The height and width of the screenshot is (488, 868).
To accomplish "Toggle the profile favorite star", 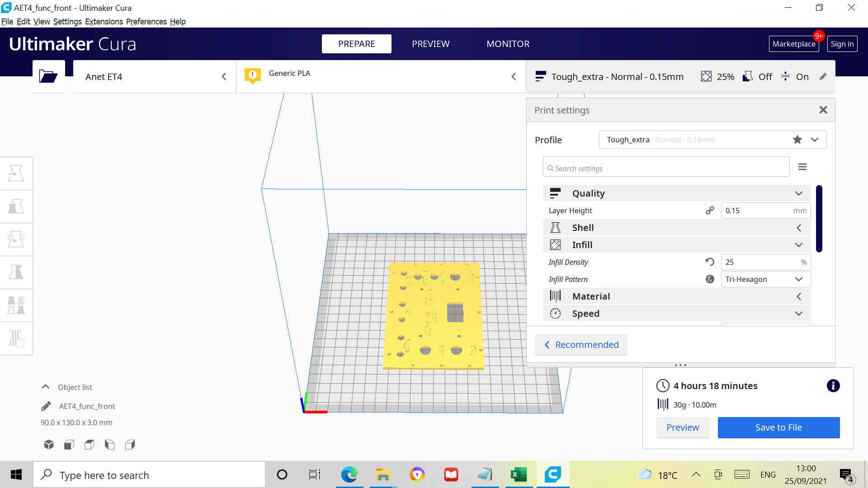I will pos(797,140).
